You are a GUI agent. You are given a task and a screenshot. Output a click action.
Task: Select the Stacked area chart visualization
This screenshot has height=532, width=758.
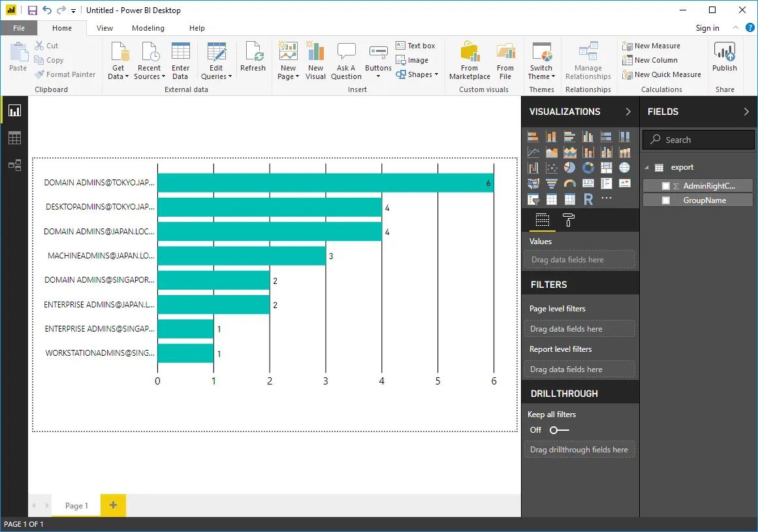[569, 153]
